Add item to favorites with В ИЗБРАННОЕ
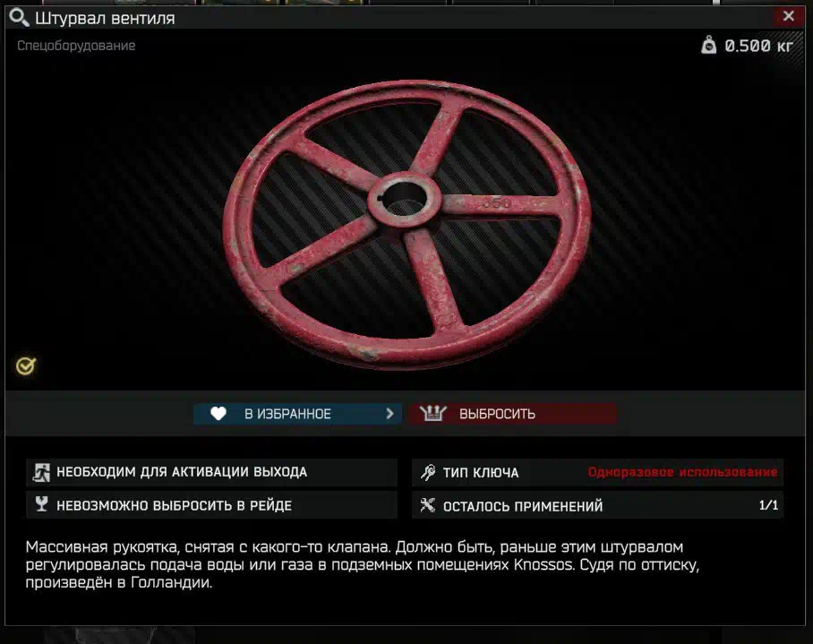This screenshot has height=644, width=813. (297, 414)
